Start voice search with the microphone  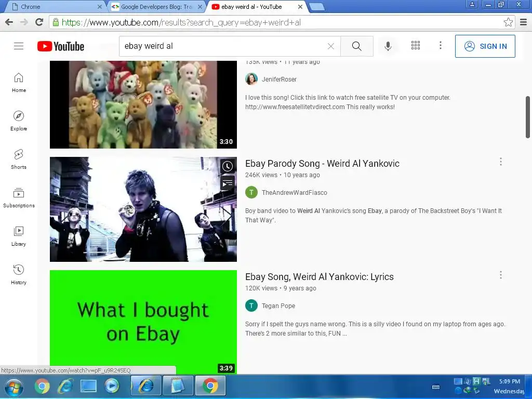pos(388,46)
